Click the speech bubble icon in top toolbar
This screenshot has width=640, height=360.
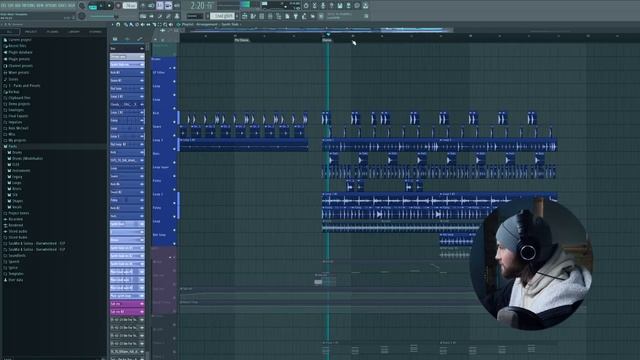coord(357,5)
